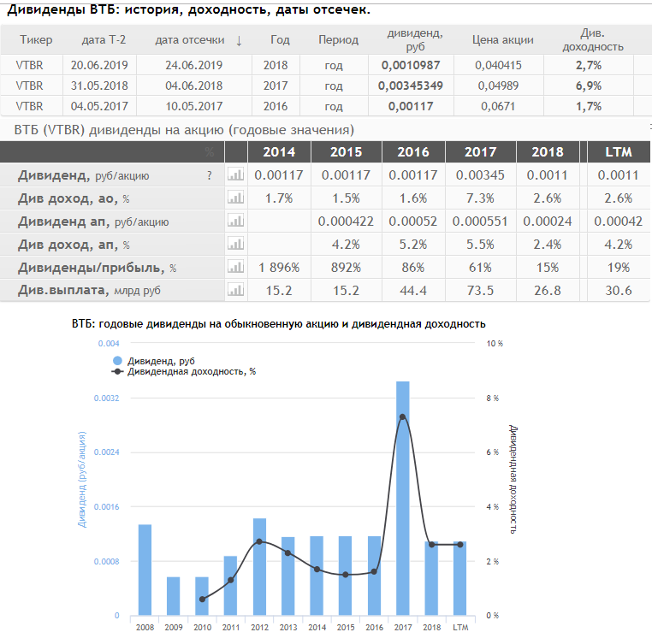This screenshot has height=644, width=652.
Task: Click the Дивиденд ап row label
Action: click(93, 222)
